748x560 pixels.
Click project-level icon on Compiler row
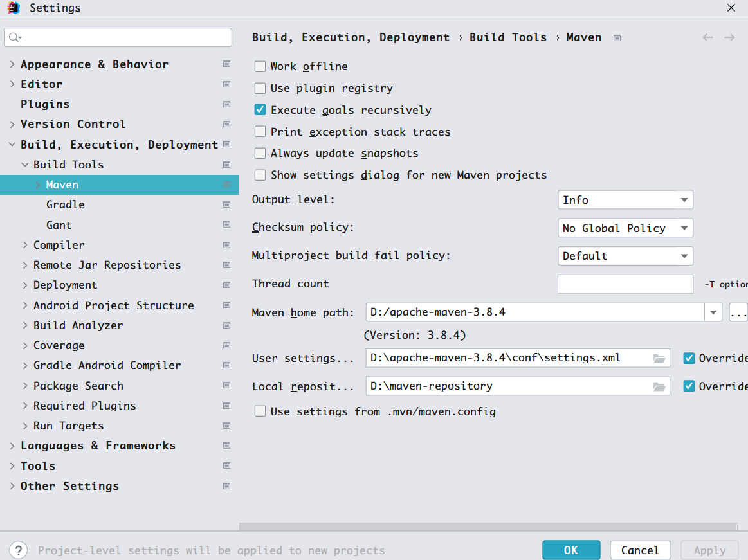coord(226,245)
